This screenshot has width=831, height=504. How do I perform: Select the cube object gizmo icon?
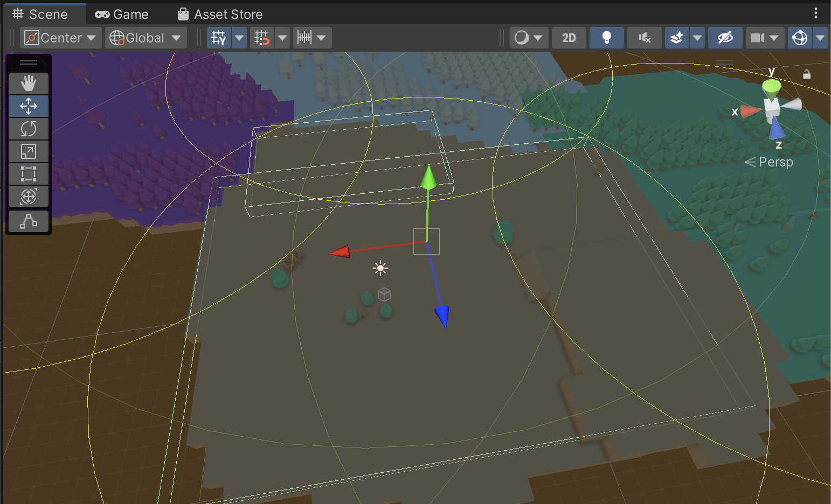pyautogui.click(x=384, y=294)
